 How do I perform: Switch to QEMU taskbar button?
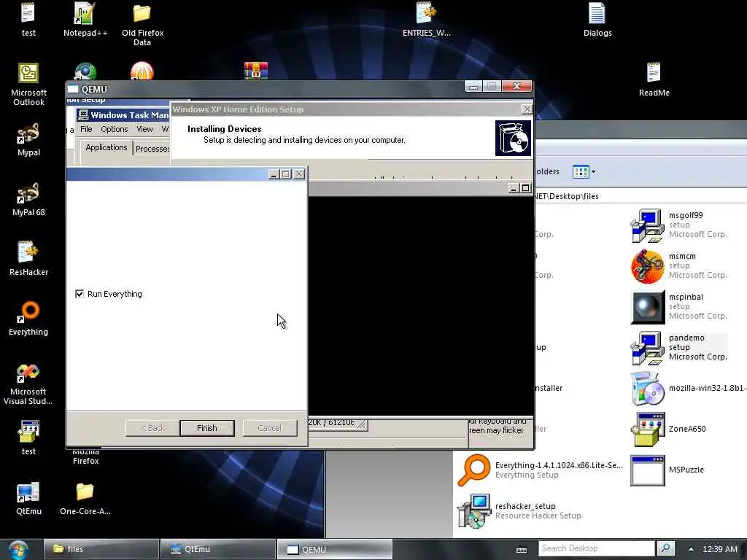tap(334, 549)
